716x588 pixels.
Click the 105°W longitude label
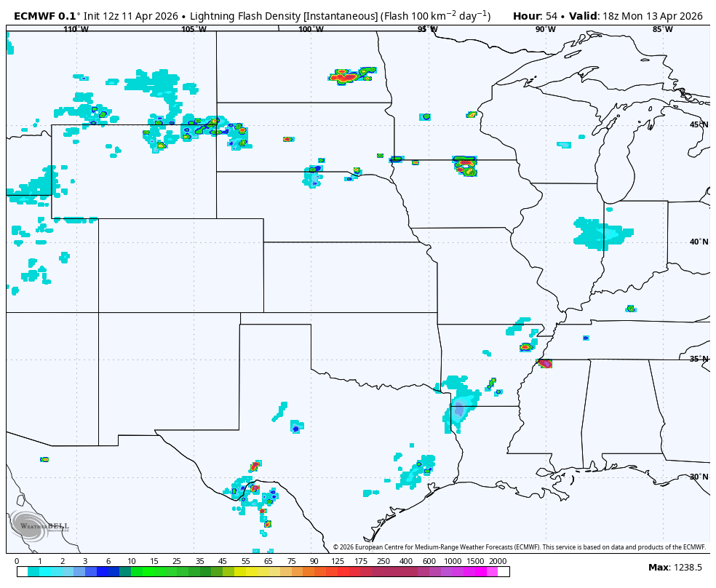(194, 29)
